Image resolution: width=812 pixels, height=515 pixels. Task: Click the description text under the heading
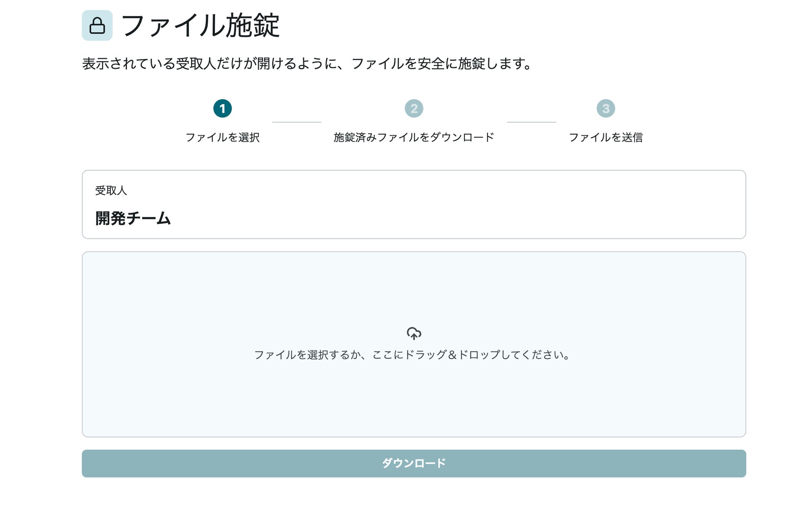[308, 64]
